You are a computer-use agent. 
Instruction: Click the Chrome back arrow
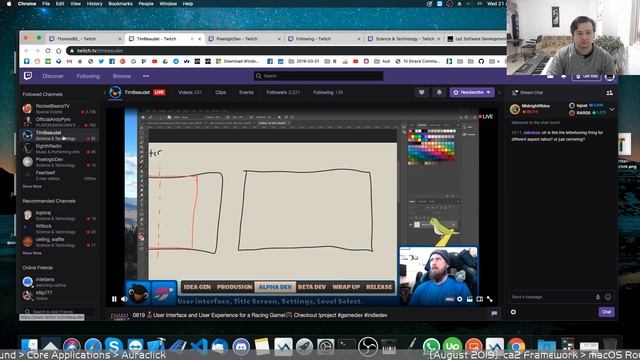pos(27,51)
